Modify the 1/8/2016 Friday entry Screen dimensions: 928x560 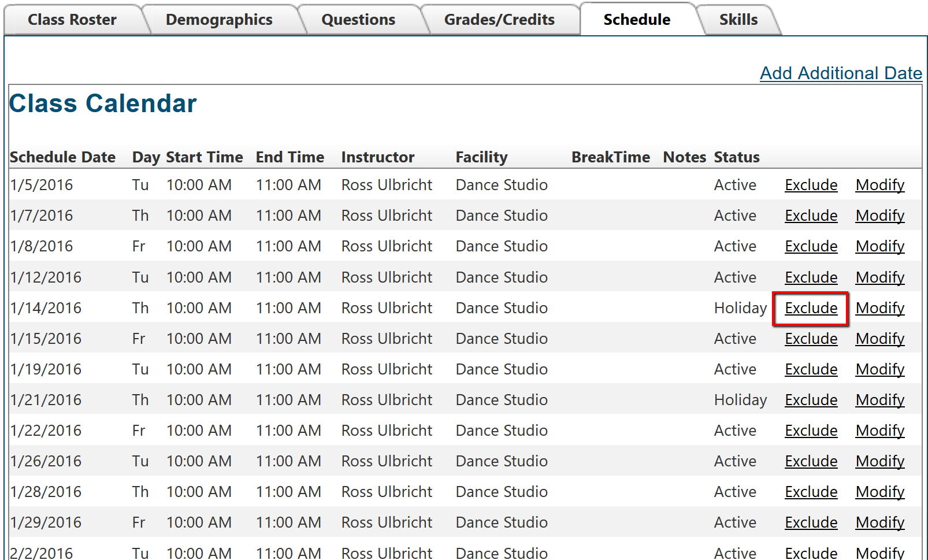(x=879, y=246)
